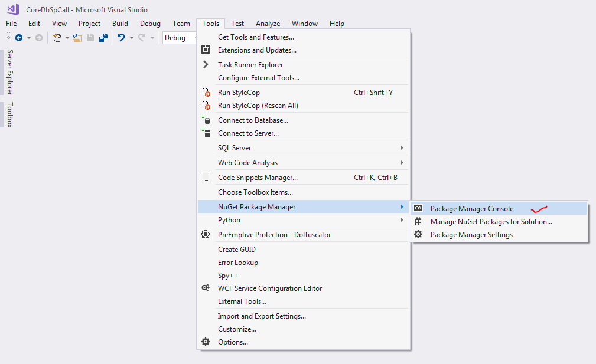The image size is (596, 364).
Task: Expand the SQL Server submenu
Action: [235, 148]
